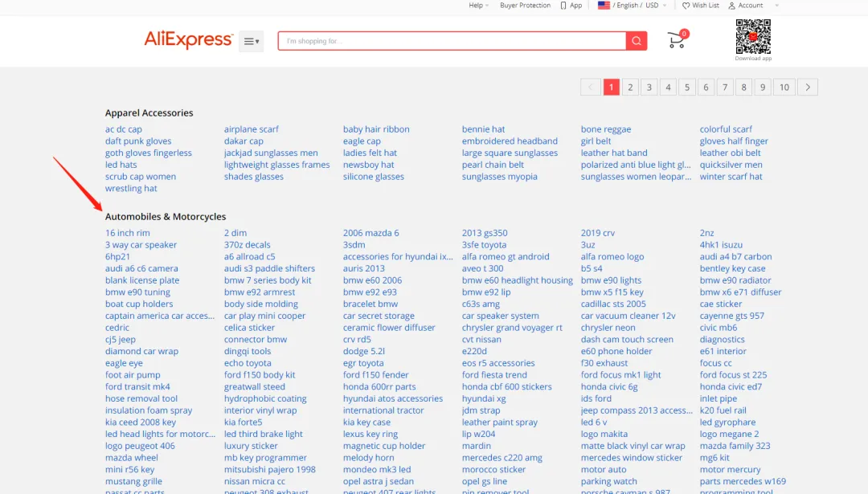Click the QR code Download app image

click(x=753, y=37)
